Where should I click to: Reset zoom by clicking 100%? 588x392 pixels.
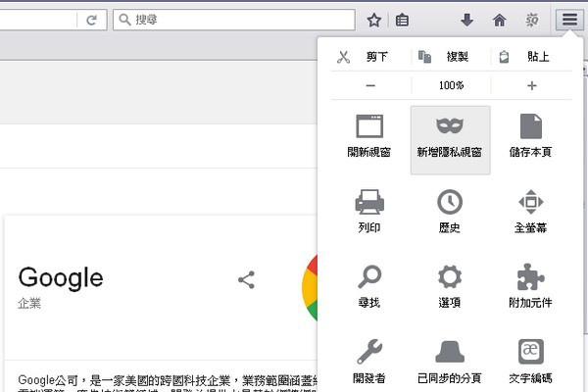(451, 85)
